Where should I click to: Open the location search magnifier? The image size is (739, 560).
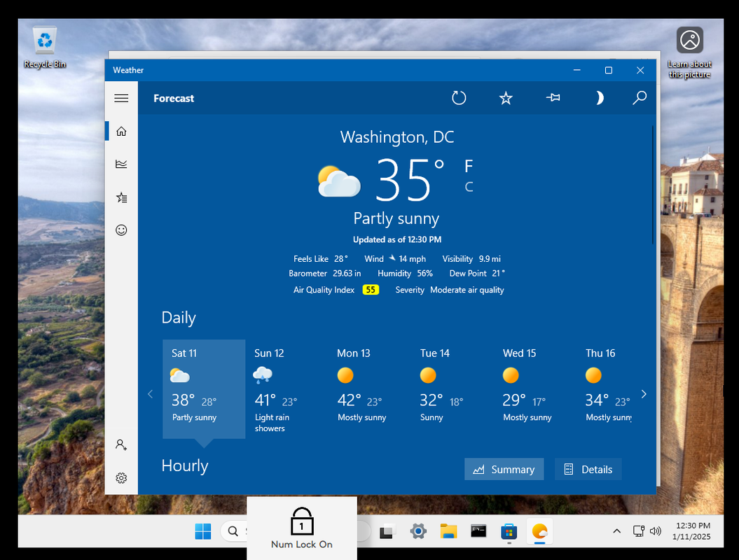640,97
